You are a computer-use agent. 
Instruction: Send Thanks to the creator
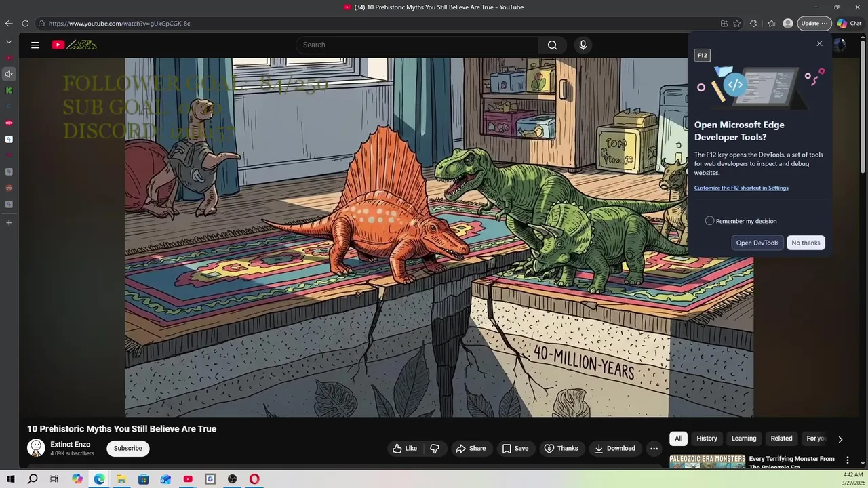pos(561,448)
